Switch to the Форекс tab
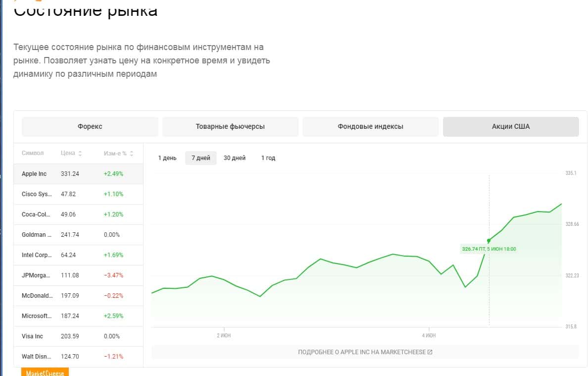This screenshot has width=588, height=376. (x=90, y=126)
